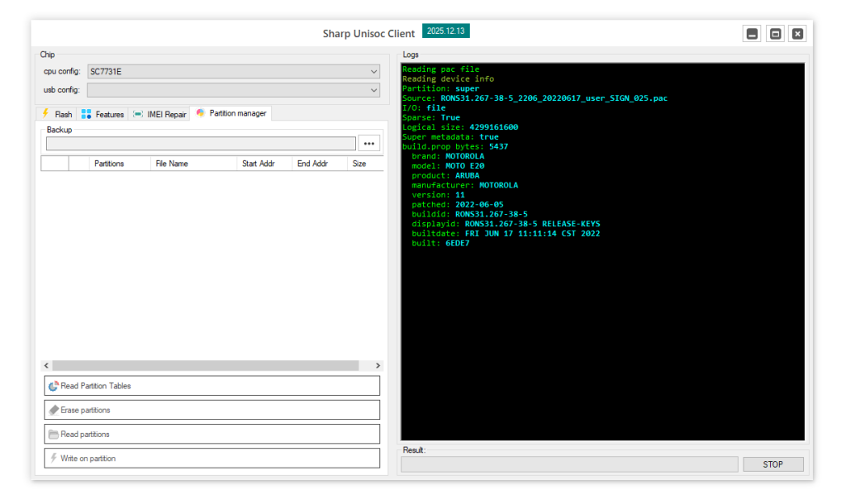Open the usb config dropdown
846x504 pixels.
(373, 89)
